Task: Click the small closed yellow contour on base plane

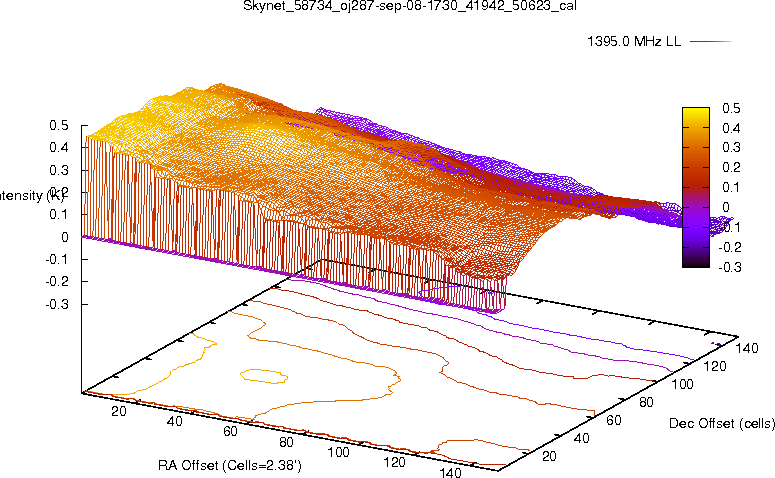Action: click(x=264, y=376)
